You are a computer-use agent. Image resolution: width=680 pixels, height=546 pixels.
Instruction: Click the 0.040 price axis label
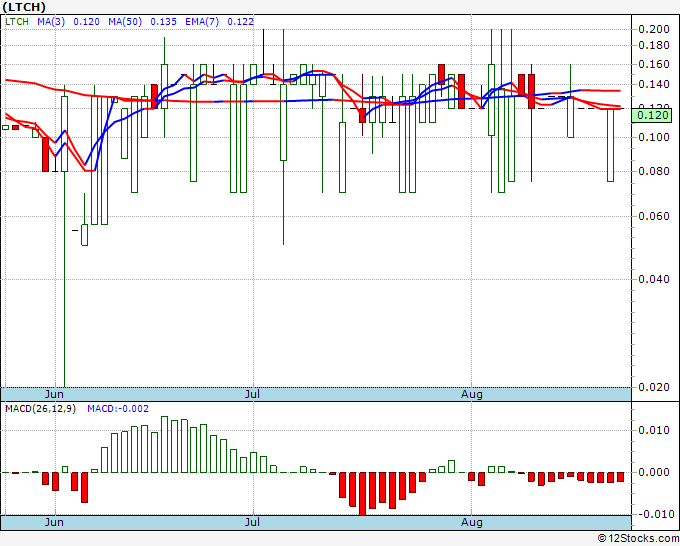[x=654, y=278]
